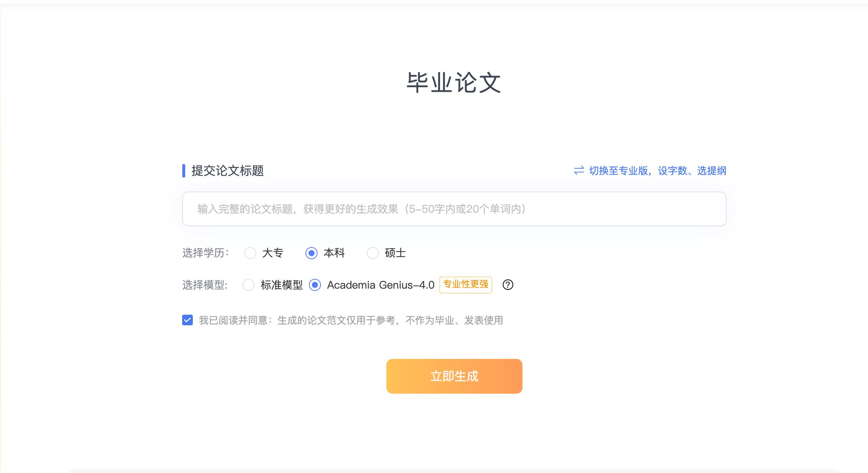Click the blue bar before 提交论文标题
Screen dimensions: 868x473
coord(184,171)
